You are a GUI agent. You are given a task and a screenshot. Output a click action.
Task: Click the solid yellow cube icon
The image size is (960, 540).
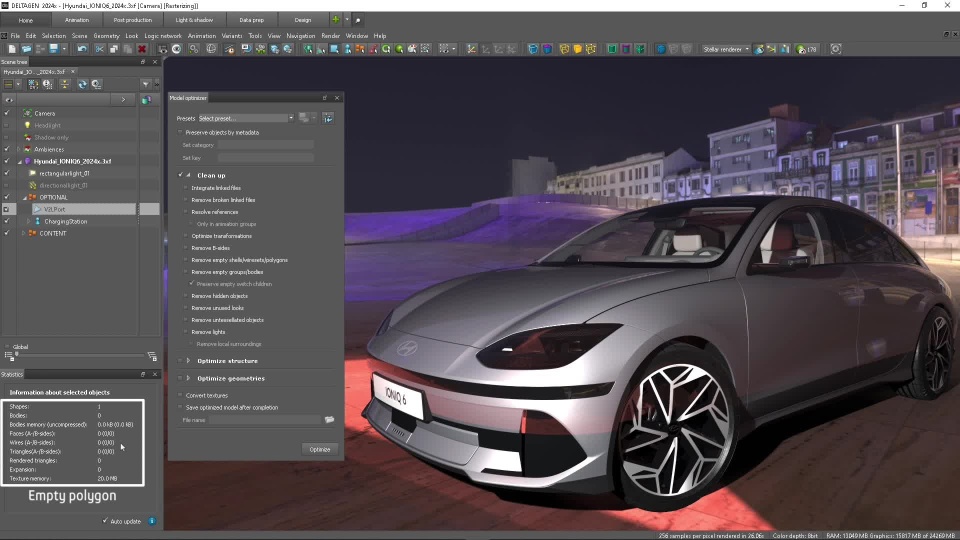577,49
